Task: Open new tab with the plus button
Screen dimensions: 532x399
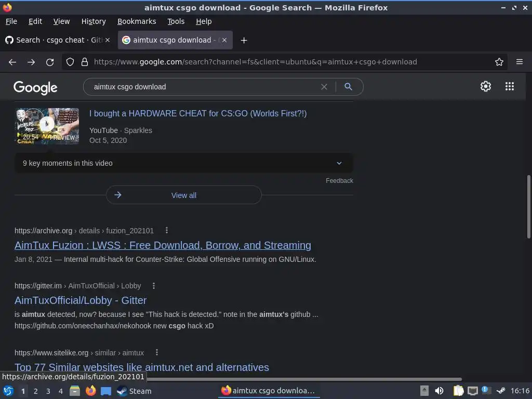Action: coord(244,41)
